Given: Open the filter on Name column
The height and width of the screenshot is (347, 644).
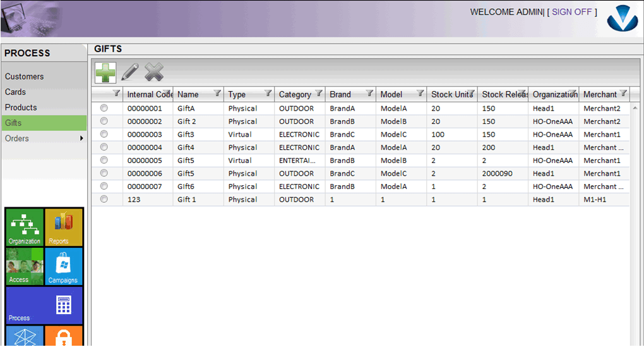Looking at the screenshot, I should [217, 94].
